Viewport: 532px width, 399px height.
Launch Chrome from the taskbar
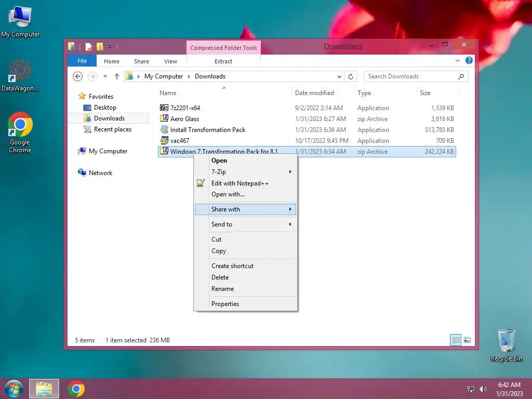coord(76,389)
